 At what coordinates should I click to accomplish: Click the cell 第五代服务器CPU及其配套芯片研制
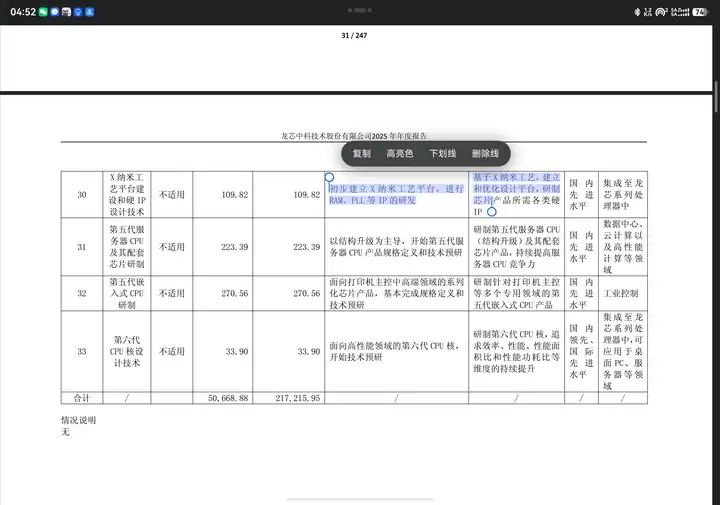tap(127, 247)
